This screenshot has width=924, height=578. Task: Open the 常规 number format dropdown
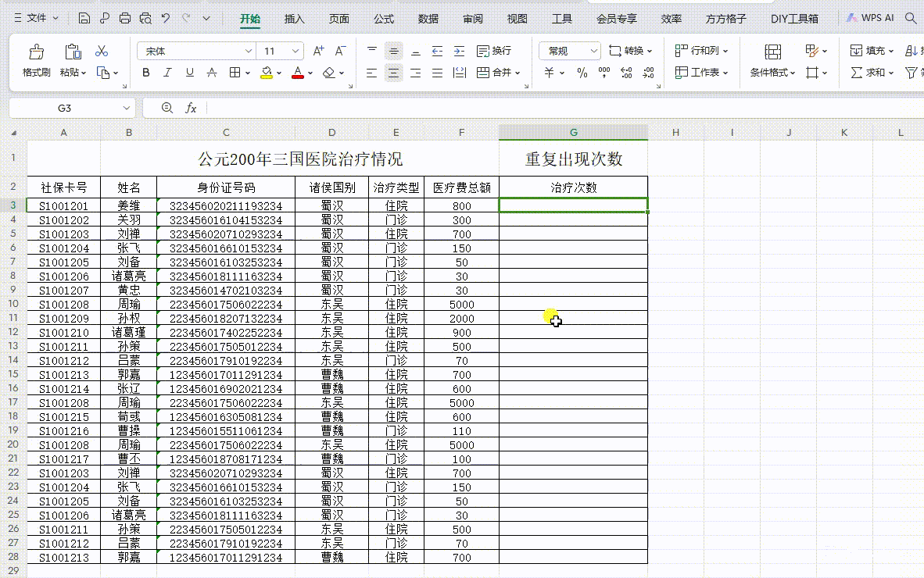pos(593,52)
